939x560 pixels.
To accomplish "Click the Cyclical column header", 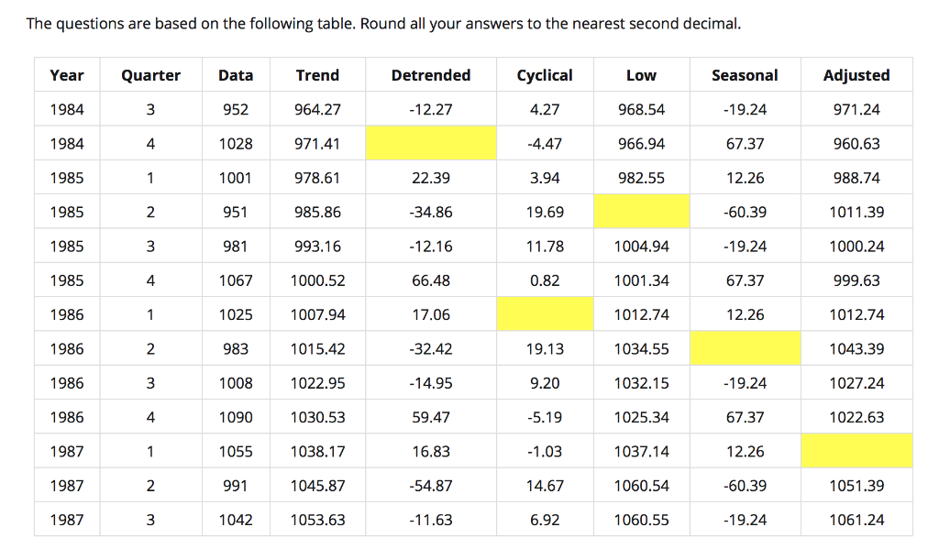I will pos(545,75).
